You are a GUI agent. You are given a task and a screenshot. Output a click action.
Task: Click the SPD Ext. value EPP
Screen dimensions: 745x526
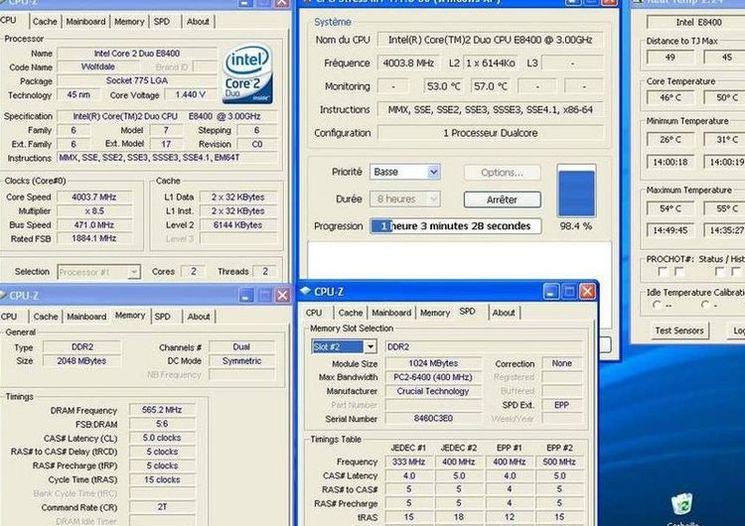point(562,405)
